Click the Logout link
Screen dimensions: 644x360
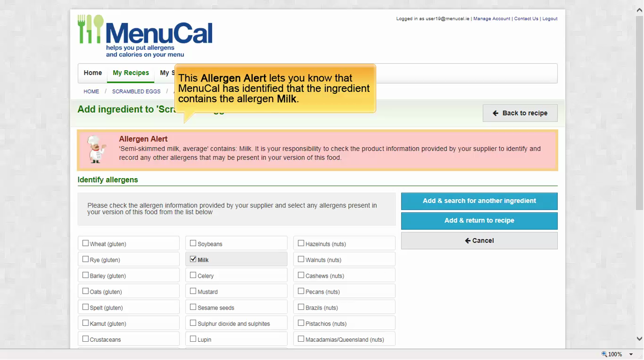tap(549, 19)
